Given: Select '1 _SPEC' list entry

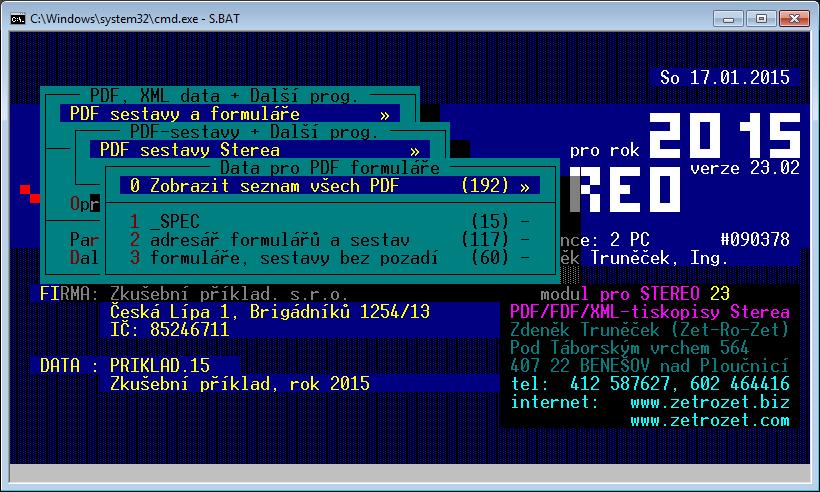Looking at the screenshot, I should (330, 222).
